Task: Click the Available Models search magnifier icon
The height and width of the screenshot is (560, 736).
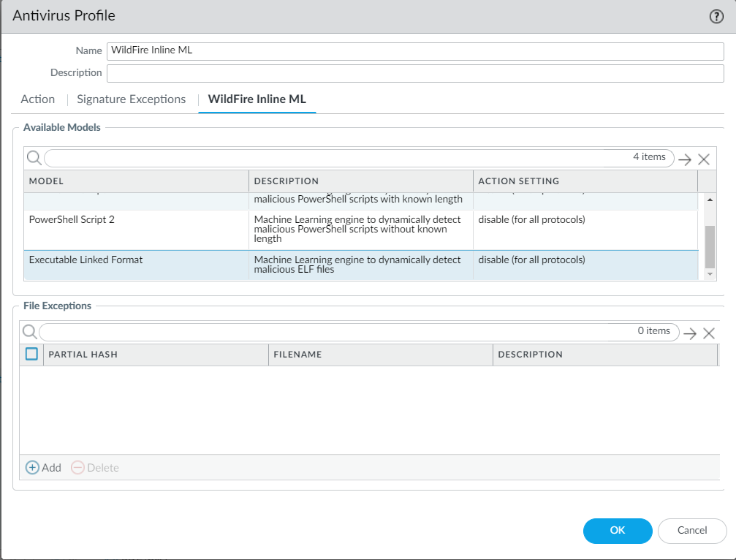Action: (34, 158)
